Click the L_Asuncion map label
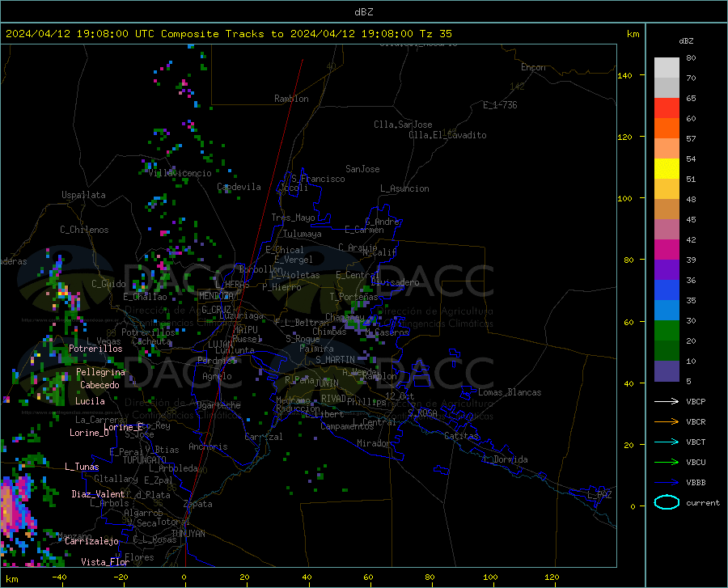Image resolution: width=728 pixels, height=588 pixels. point(404,188)
